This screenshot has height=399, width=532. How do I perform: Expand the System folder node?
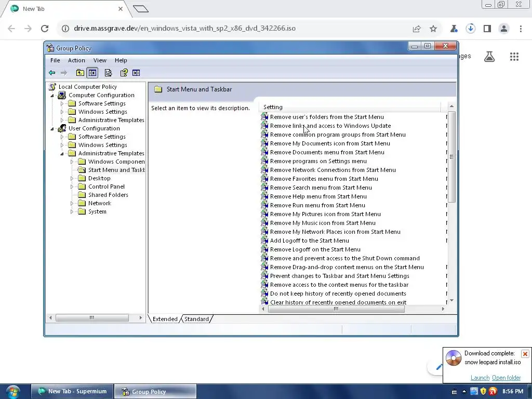coord(72,212)
